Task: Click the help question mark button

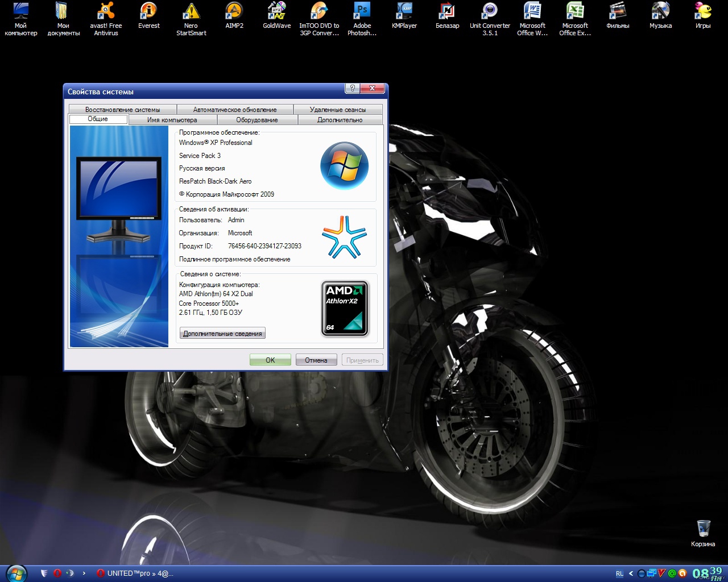Action: 353,88
